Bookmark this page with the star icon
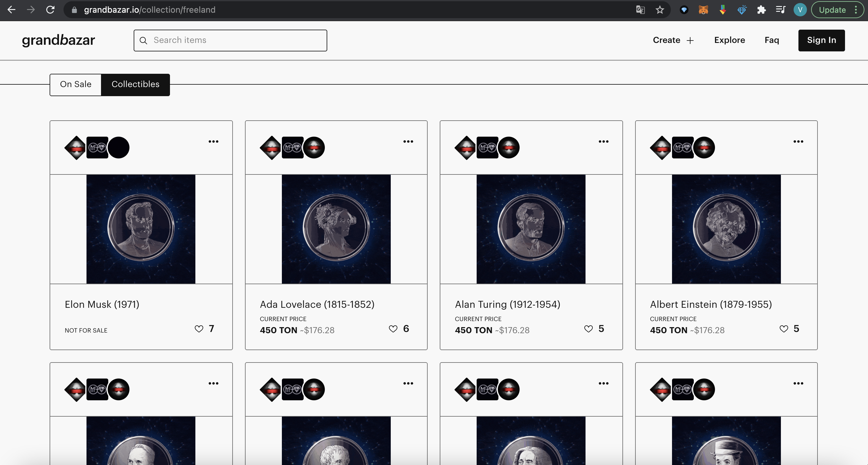The width and height of the screenshot is (868, 465). click(660, 10)
